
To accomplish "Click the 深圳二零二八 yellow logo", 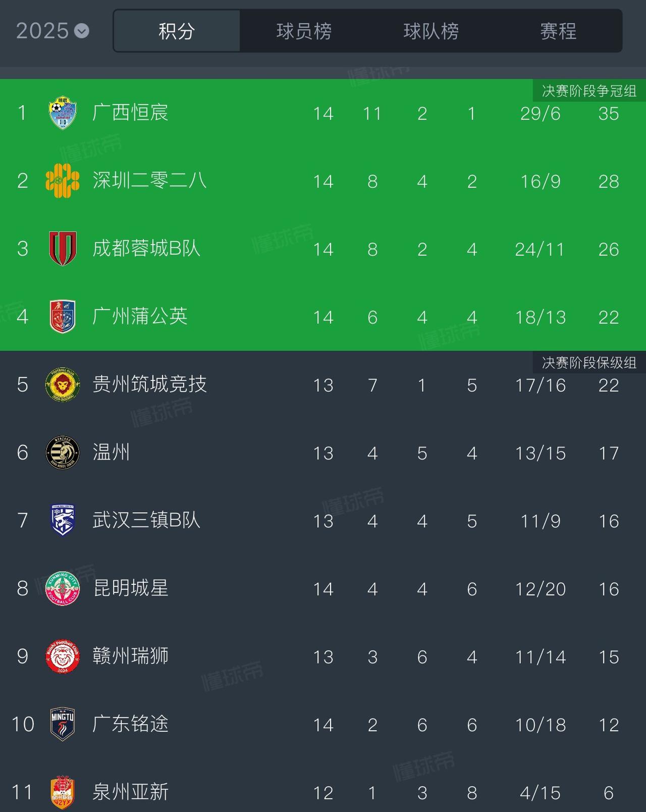I will pyautogui.click(x=63, y=180).
